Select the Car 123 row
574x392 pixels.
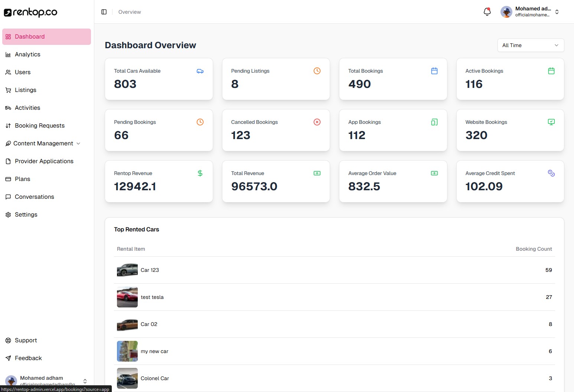click(x=334, y=270)
